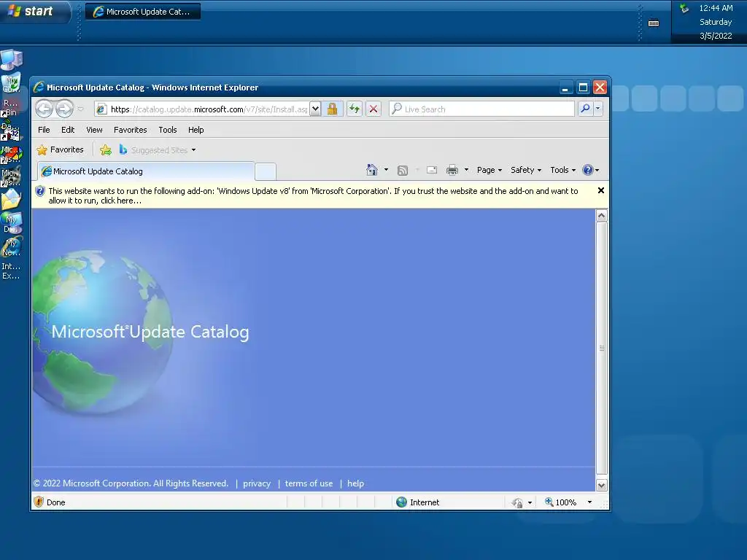
Task: Click the Internet zone globe icon
Action: [x=402, y=502]
